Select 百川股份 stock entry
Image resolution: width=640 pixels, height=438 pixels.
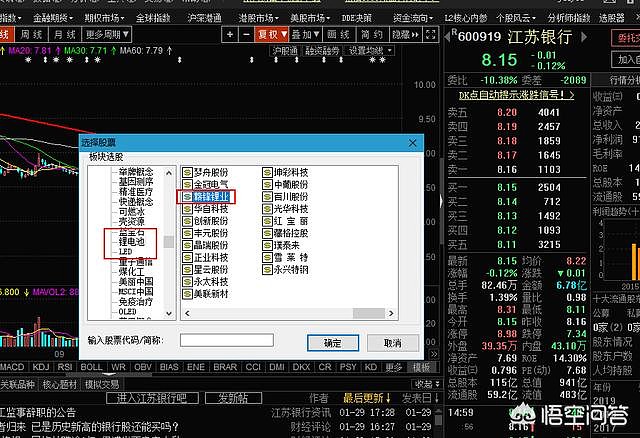pyautogui.click(x=285, y=197)
